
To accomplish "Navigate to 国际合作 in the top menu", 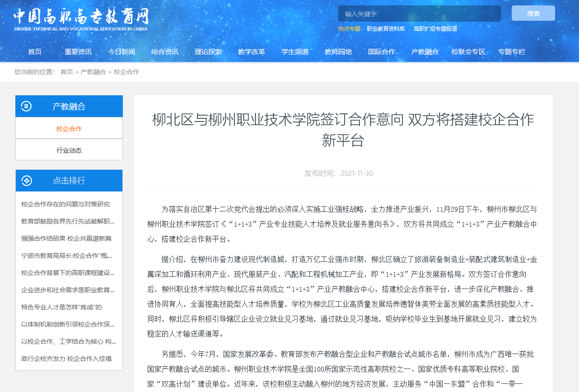I will (x=382, y=51).
